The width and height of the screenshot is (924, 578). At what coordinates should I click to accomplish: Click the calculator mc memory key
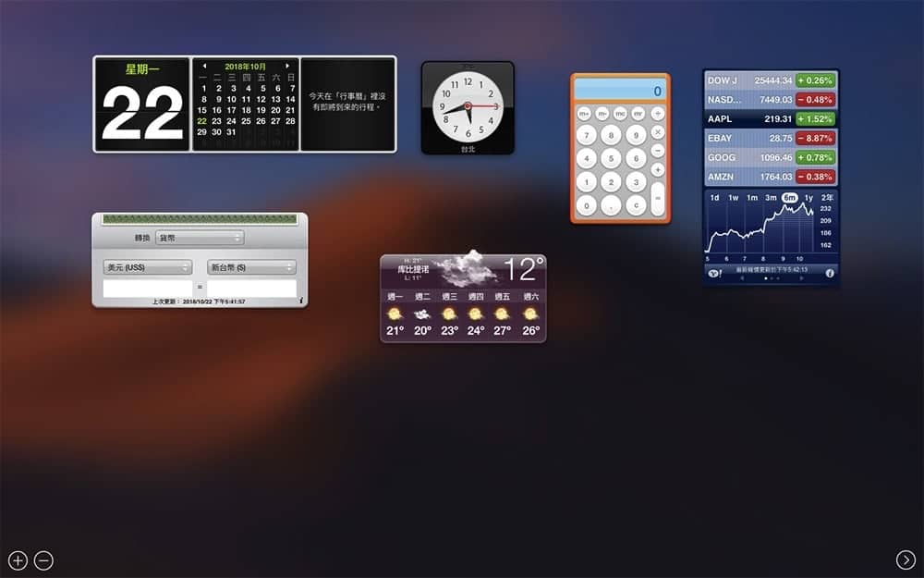pyautogui.click(x=620, y=113)
